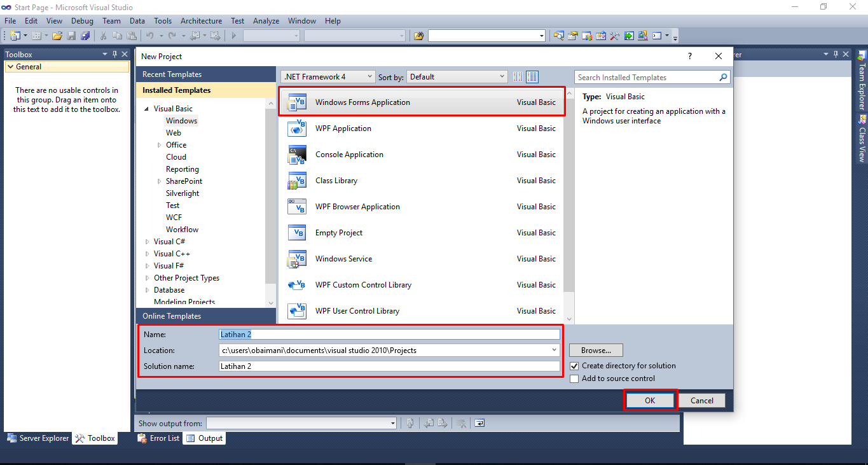Image resolution: width=868 pixels, height=465 pixels.
Task: Click the Add Item toolbar icon
Action: click(36, 36)
